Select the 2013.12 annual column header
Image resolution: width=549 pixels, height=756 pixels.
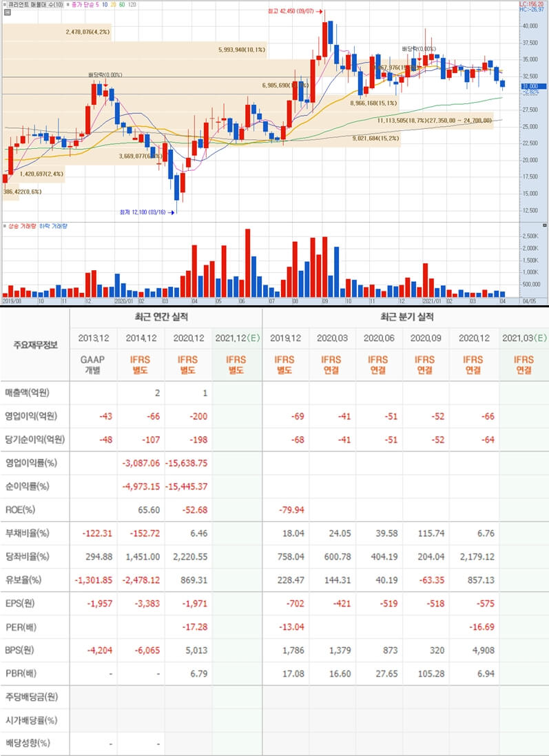(x=93, y=338)
